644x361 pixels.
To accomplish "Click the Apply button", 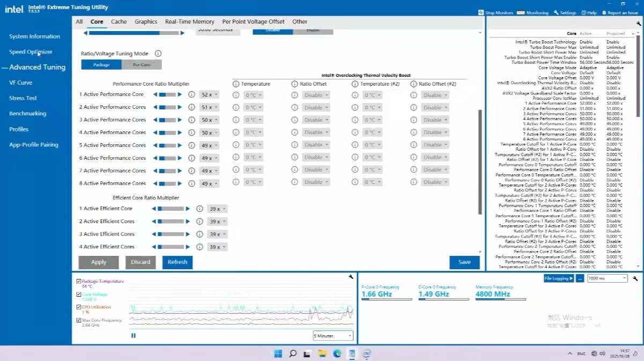I will click(99, 262).
